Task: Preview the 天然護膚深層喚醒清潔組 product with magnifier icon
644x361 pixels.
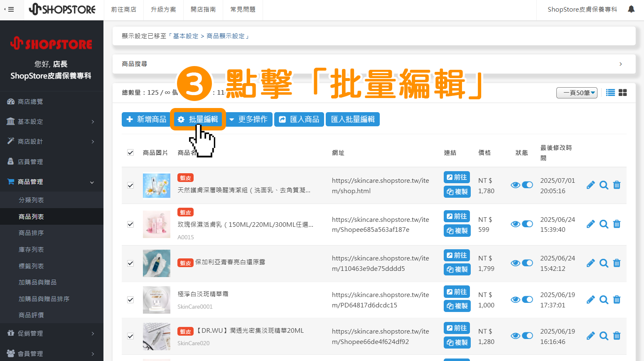Action: [x=604, y=185]
